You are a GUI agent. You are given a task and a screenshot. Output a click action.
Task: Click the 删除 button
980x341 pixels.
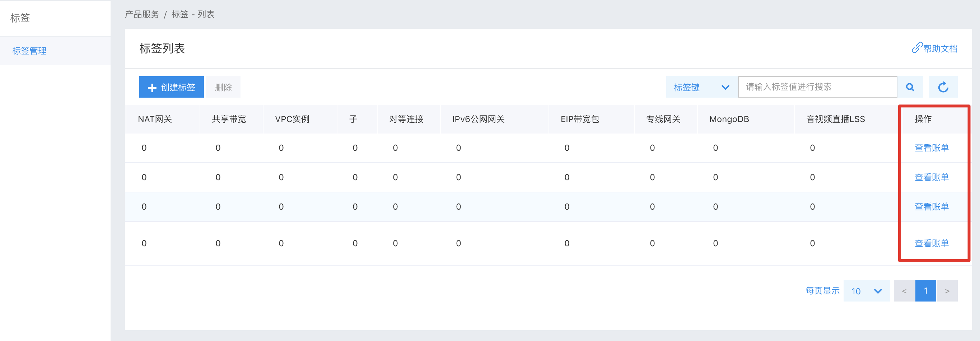[223, 87]
